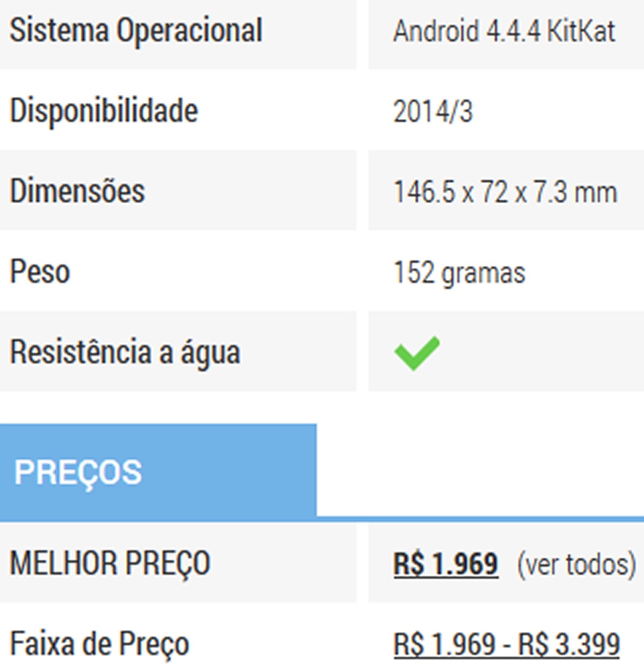This screenshot has width=644, height=669.
Task: Click the 146.5 x 72 x 7.3 mm value
Action: 505,192
